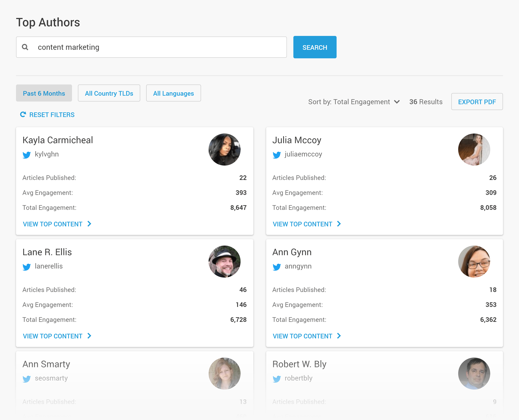Open the Past 6 Months date filter
The width and height of the screenshot is (519, 420).
pyautogui.click(x=44, y=93)
